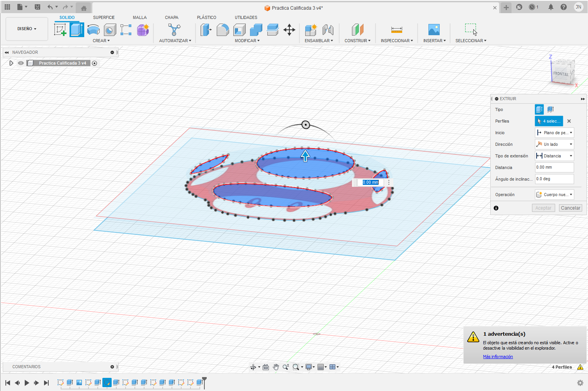Click the Combine tool icon
Image resolution: width=588 pixels, height=391 pixels.
256,30
